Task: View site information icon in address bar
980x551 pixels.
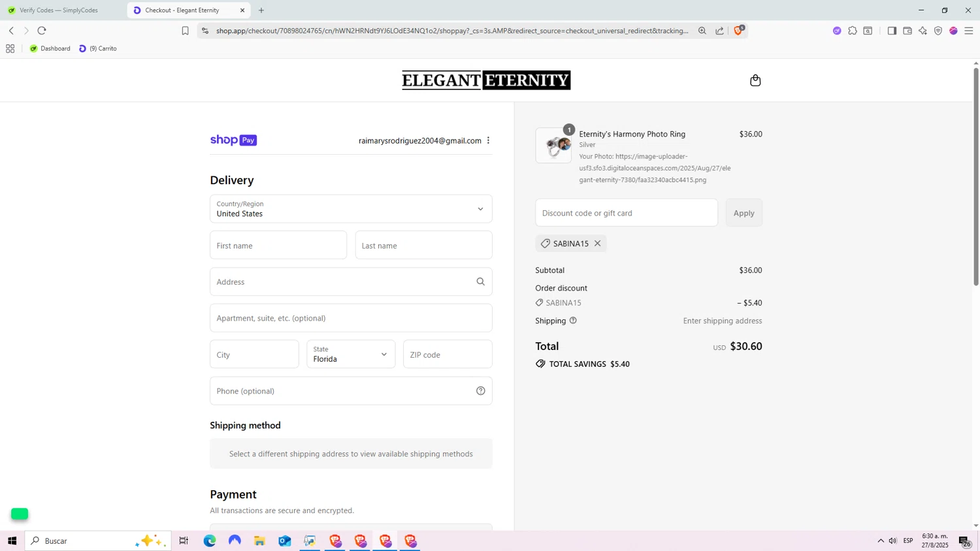Action: tap(205, 31)
